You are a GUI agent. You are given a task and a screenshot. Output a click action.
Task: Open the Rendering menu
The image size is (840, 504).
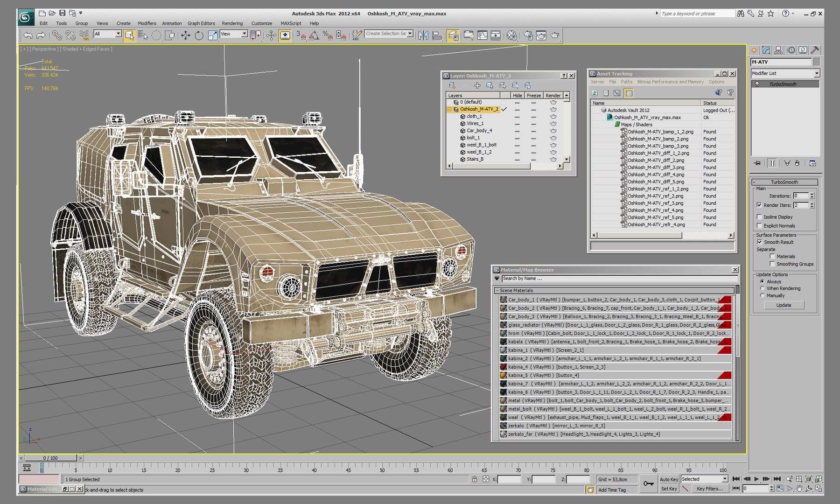pos(232,23)
